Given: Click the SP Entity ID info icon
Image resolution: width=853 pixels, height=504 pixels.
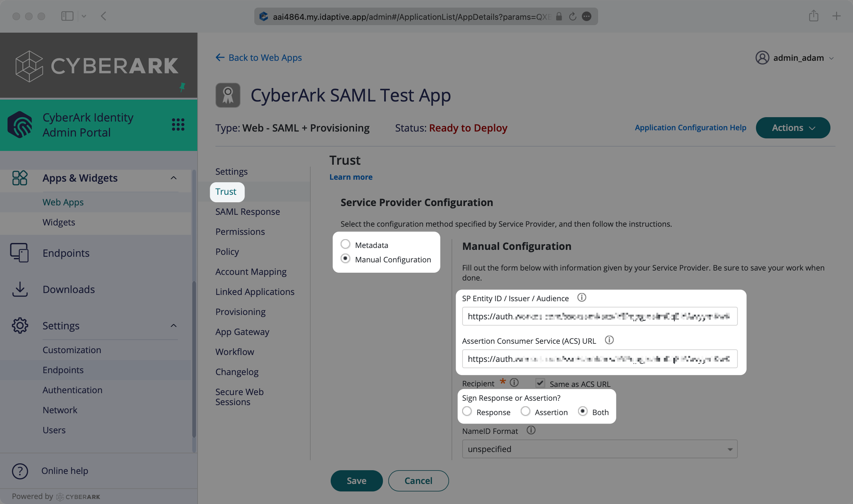Looking at the screenshot, I should pyautogui.click(x=582, y=298).
